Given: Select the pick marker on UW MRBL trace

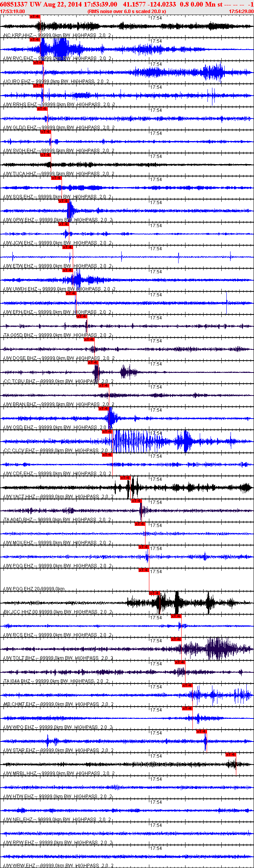Looking at the screenshot, I should point(231,755).
